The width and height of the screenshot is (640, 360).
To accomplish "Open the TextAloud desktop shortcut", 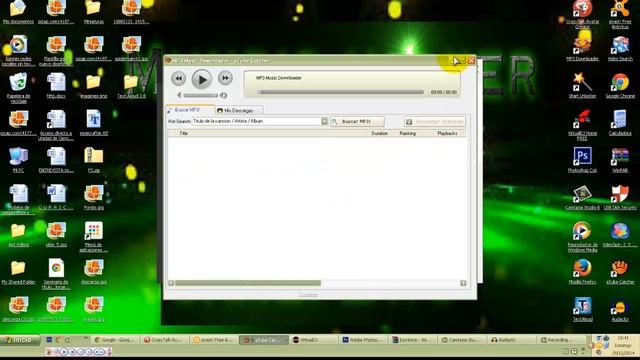I will pyautogui.click(x=582, y=309).
